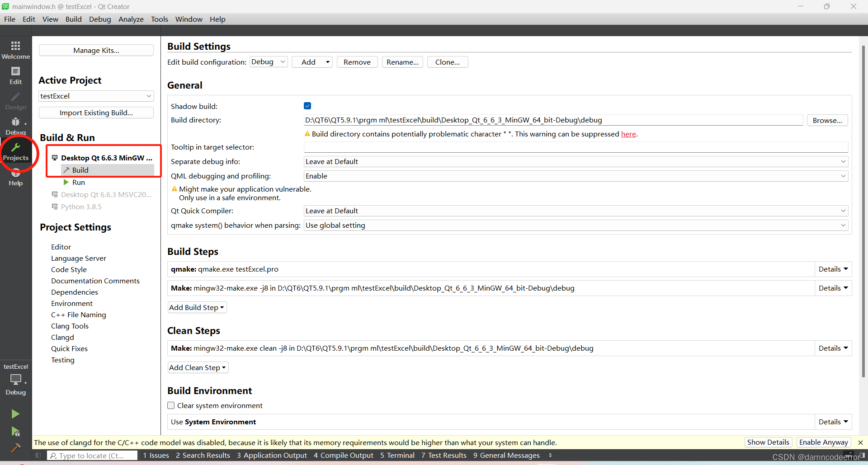Expand Details for the qmake step
This screenshot has height=465, width=868.
tap(833, 269)
